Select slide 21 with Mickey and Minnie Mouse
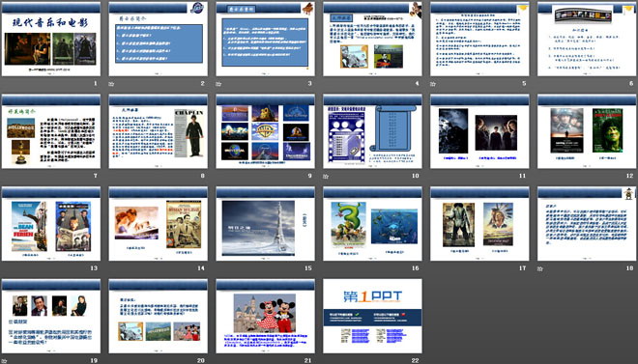 [x=265, y=316]
